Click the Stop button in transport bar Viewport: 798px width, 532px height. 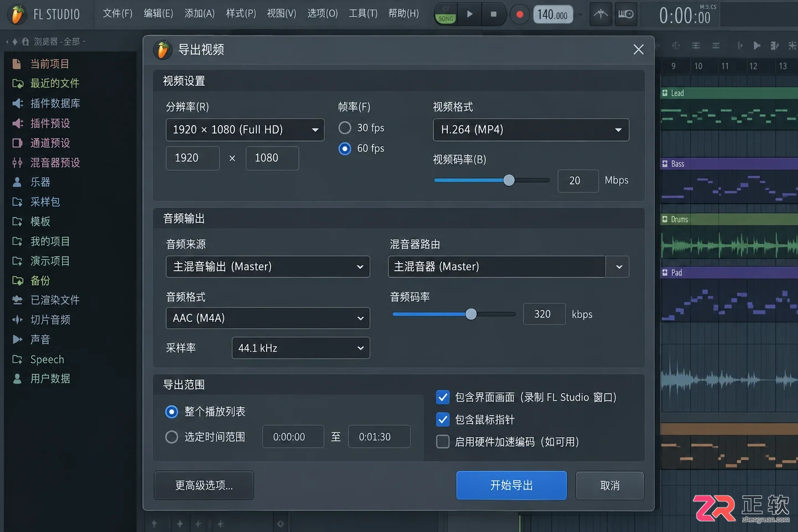coord(494,14)
